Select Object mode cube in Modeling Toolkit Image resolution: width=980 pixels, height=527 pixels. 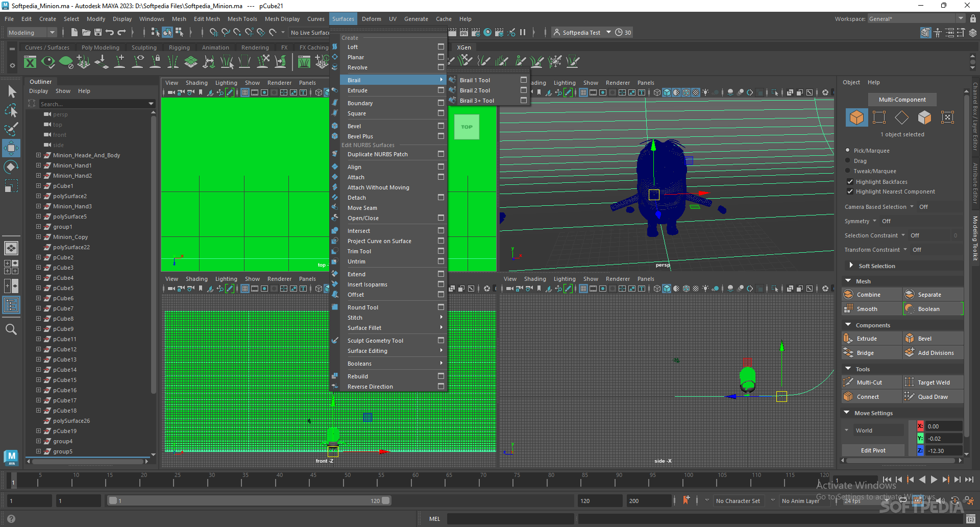coord(856,117)
